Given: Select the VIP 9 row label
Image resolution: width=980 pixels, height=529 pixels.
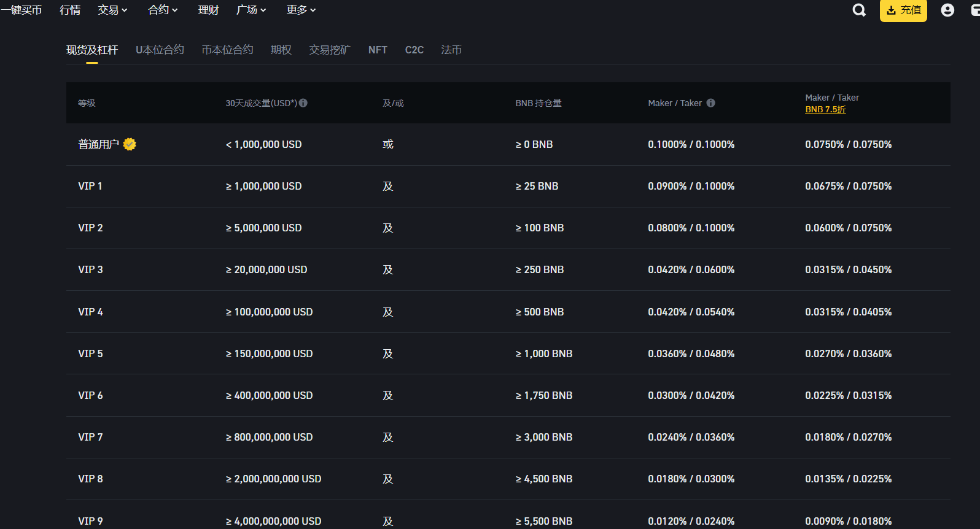Looking at the screenshot, I should coord(90,521).
